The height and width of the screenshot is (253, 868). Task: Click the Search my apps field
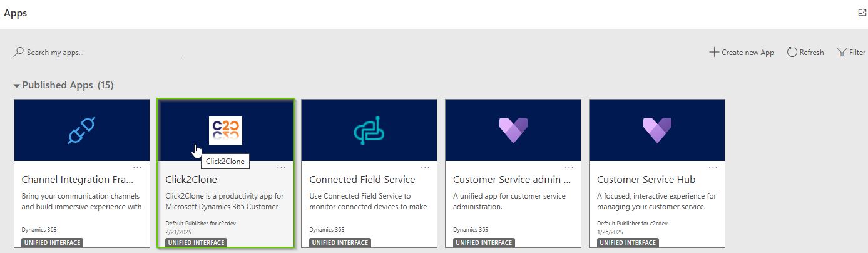point(105,53)
